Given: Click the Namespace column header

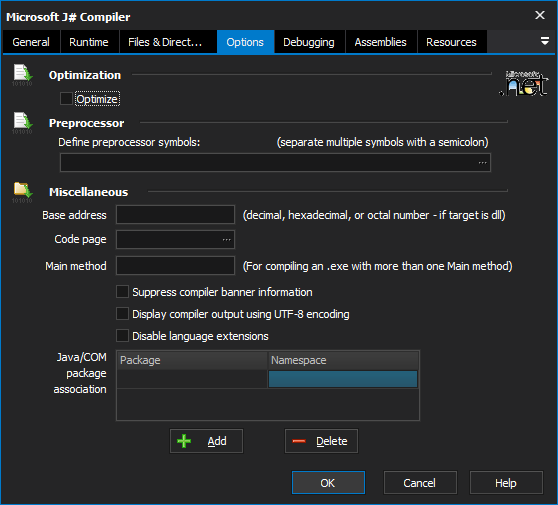Looking at the screenshot, I should pos(343,360).
